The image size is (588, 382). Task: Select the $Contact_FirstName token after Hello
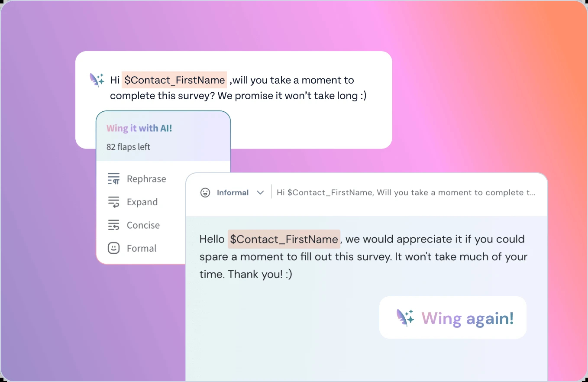pyautogui.click(x=284, y=239)
